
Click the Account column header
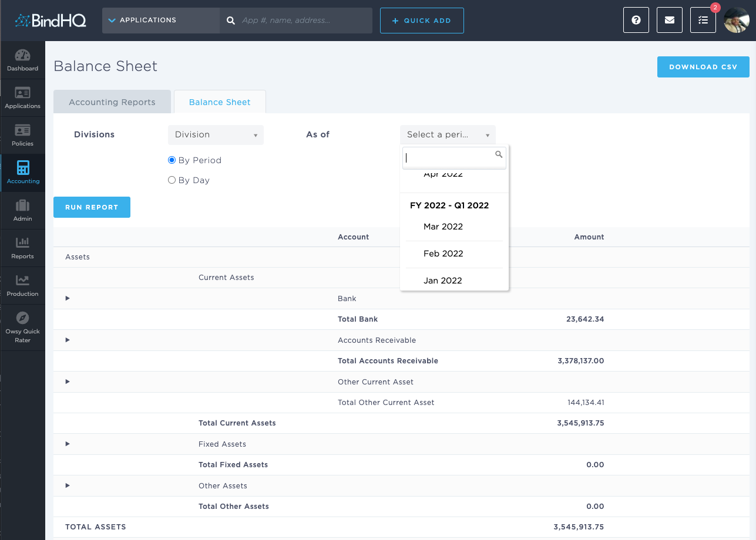[354, 237]
